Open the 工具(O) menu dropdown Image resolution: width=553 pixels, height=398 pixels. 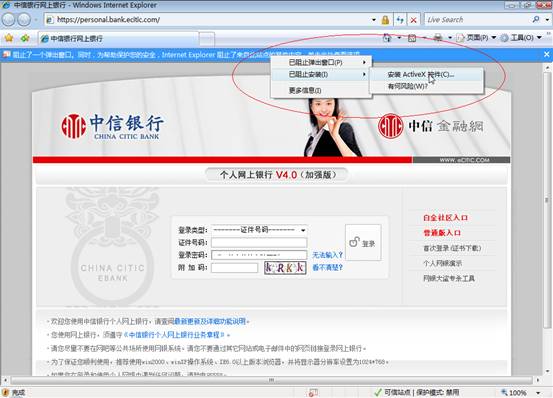[521, 37]
